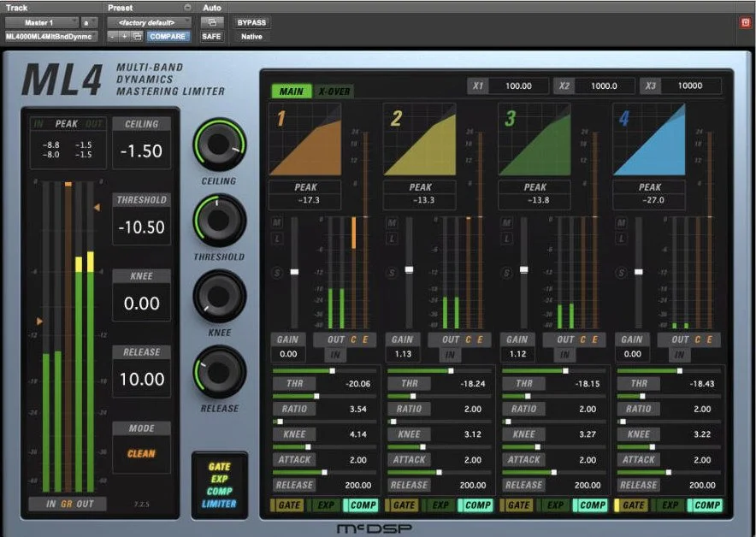Switch to the MAIN tab

292,91
